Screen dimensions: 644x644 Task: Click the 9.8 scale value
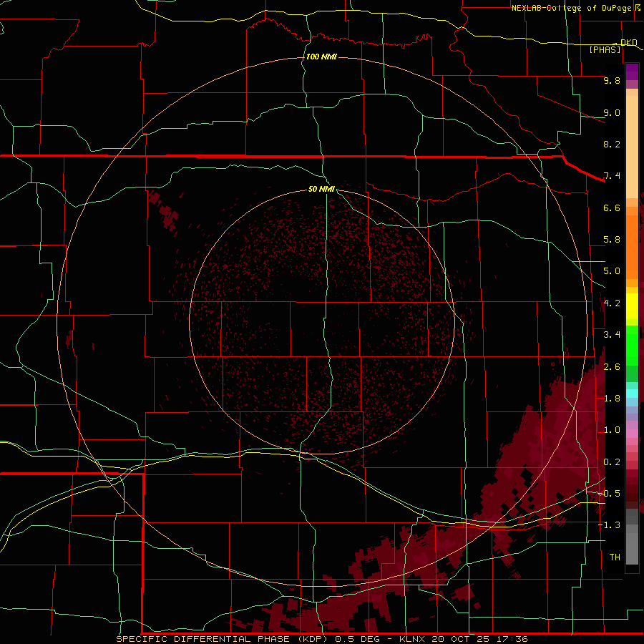[x=612, y=80]
